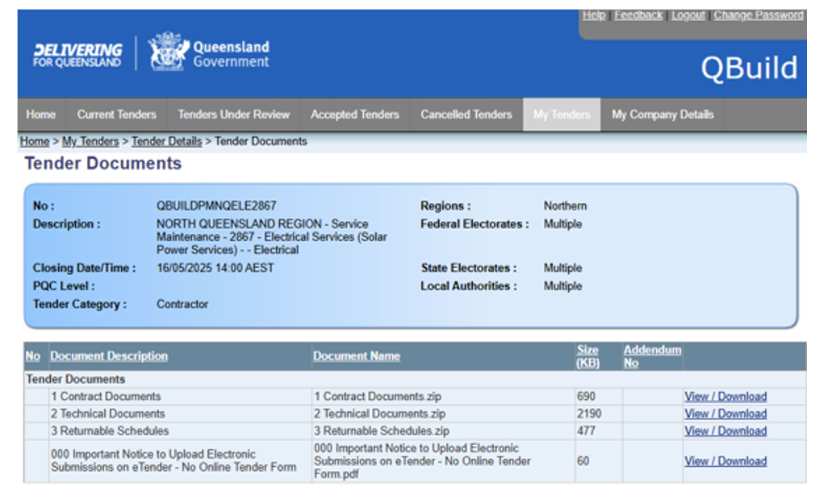The image size is (836, 504).
Task: Click the Delivering for Queensland logo
Action: (77, 55)
